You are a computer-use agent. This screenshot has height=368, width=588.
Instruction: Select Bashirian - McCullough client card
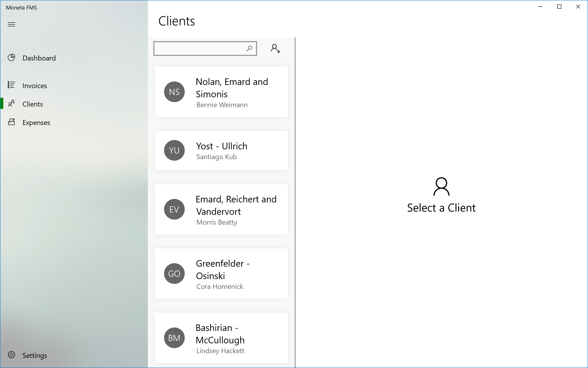(x=220, y=334)
